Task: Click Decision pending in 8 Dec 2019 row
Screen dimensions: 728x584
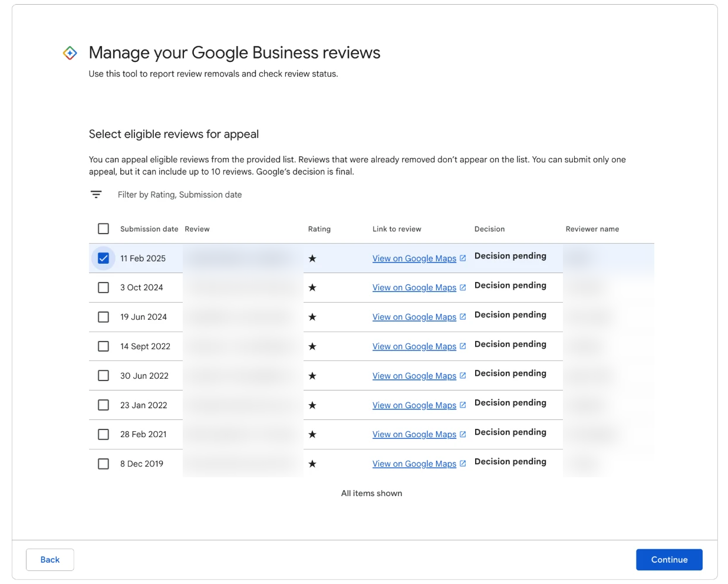Action: (x=510, y=461)
